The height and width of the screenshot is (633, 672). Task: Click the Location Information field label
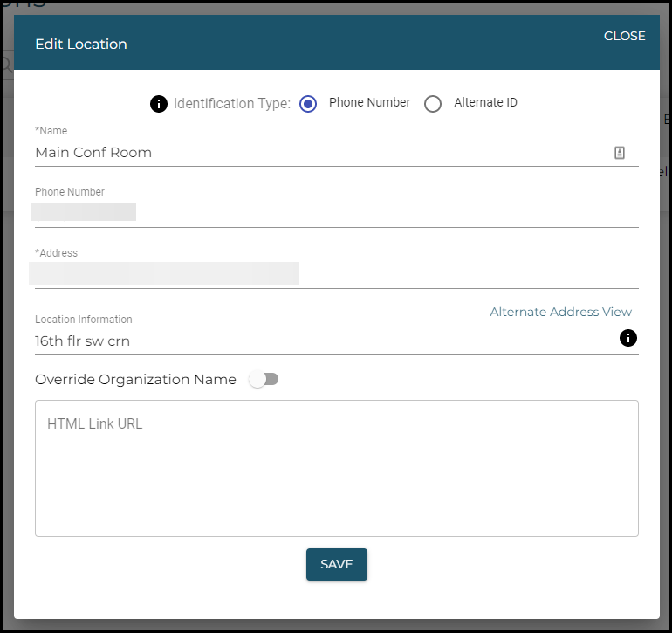click(x=84, y=320)
